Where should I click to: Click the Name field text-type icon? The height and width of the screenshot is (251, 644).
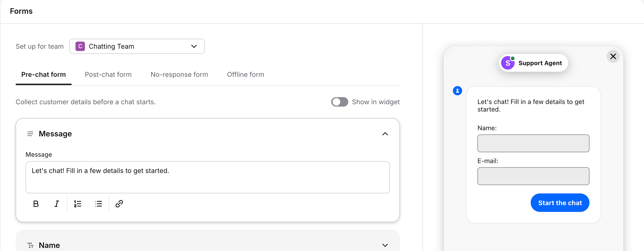[31, 245]
